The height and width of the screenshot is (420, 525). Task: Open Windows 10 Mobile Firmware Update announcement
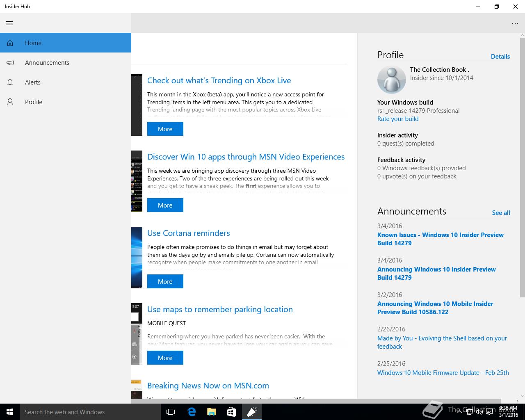[x=443, y=373]
